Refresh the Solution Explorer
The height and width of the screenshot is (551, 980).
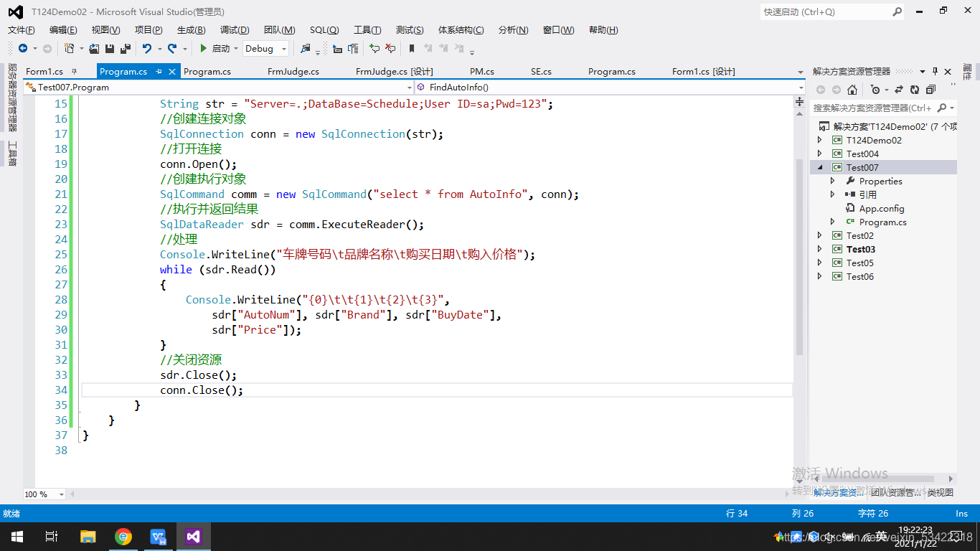coord(915,90)
